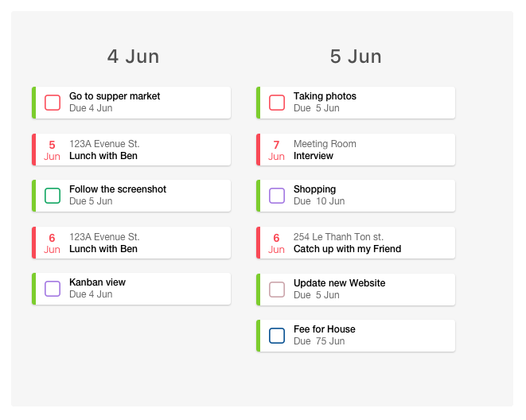
Task: Click the "Due 75 Jun" due date text
Action: (x=319, y=341)
